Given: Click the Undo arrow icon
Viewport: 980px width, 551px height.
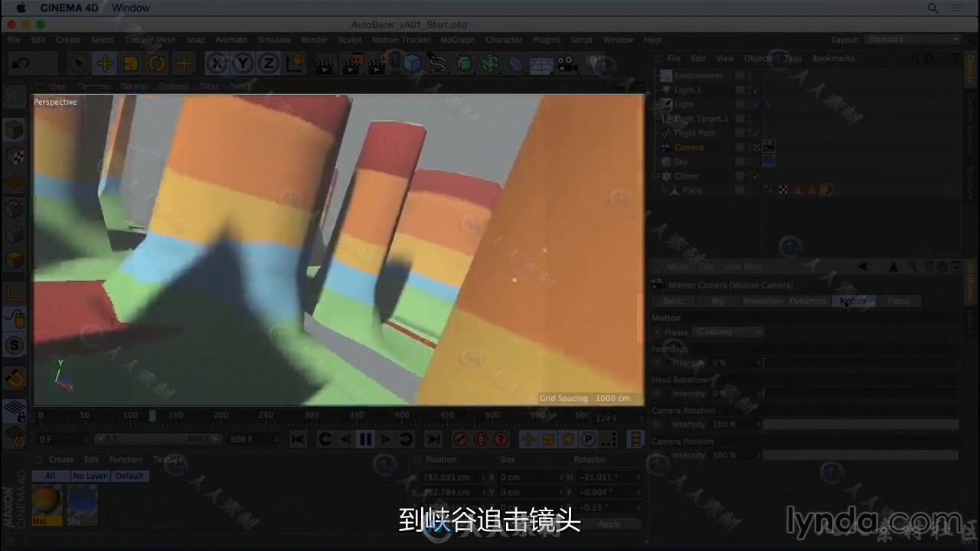Looking at the screenshot, I should point(21,64).
